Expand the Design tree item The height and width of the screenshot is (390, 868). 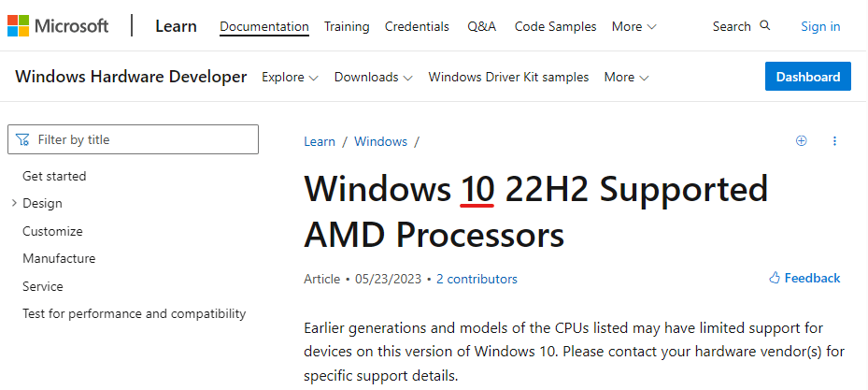point(14,203)
